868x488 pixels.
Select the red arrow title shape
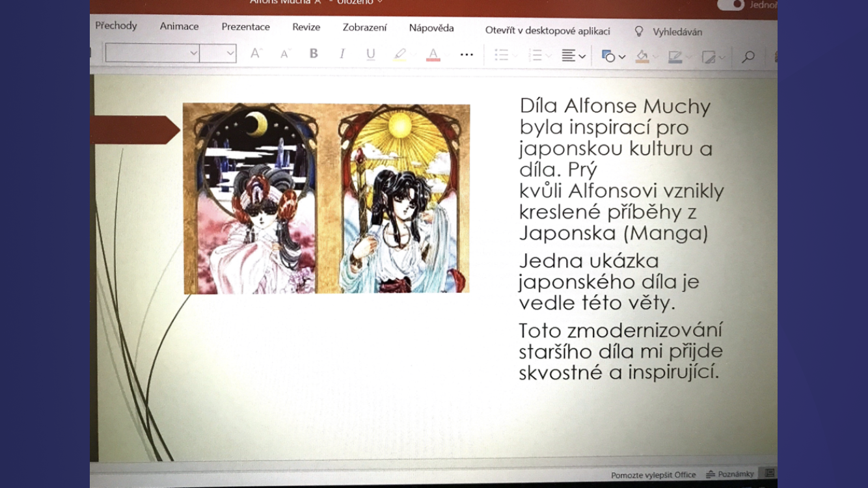(135, 129)
